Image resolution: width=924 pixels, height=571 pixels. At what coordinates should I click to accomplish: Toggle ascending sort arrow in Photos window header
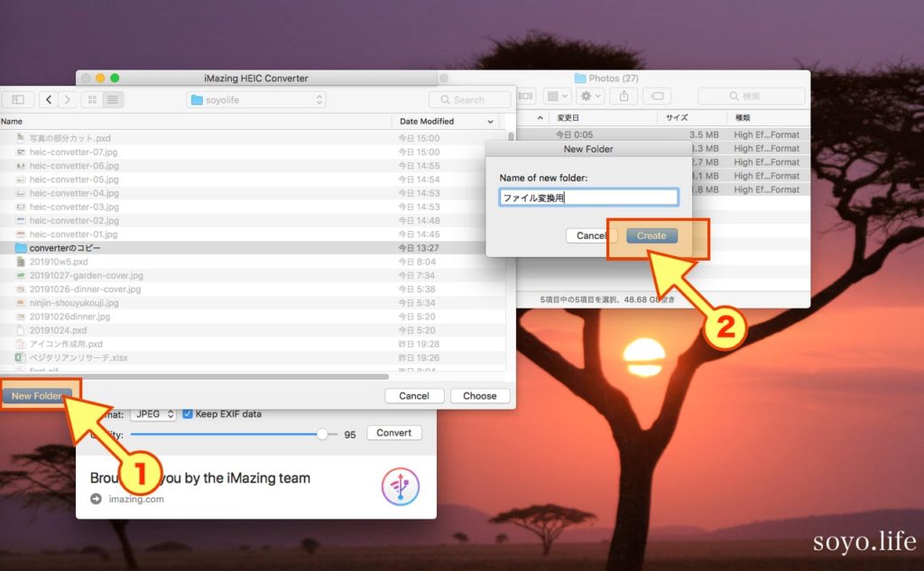(540, 118)
